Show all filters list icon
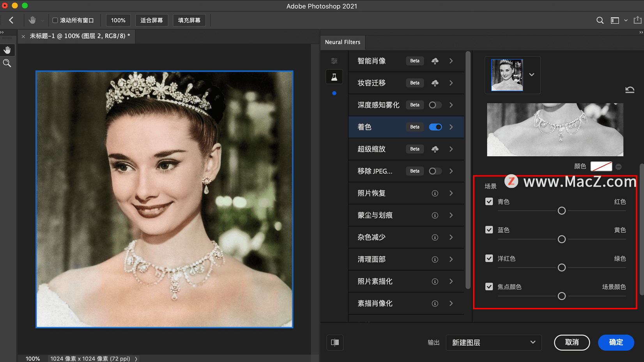Screen dimensions: 644x362 pyautogui.click(x=334, y=61)
